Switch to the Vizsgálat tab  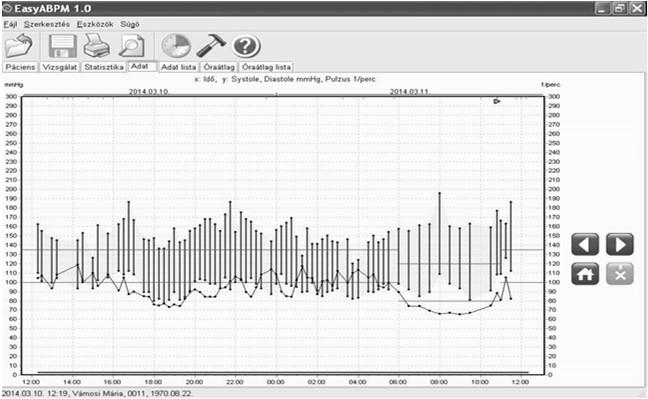60,67
